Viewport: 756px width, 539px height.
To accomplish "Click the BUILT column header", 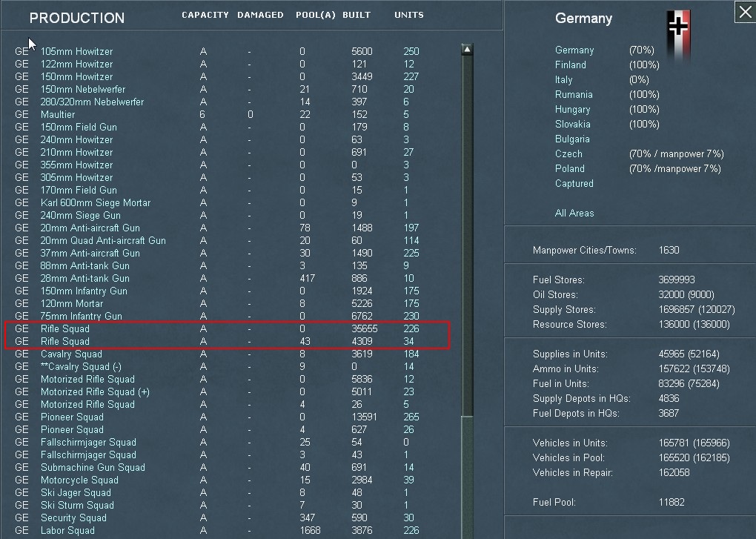I will [357, 14].
